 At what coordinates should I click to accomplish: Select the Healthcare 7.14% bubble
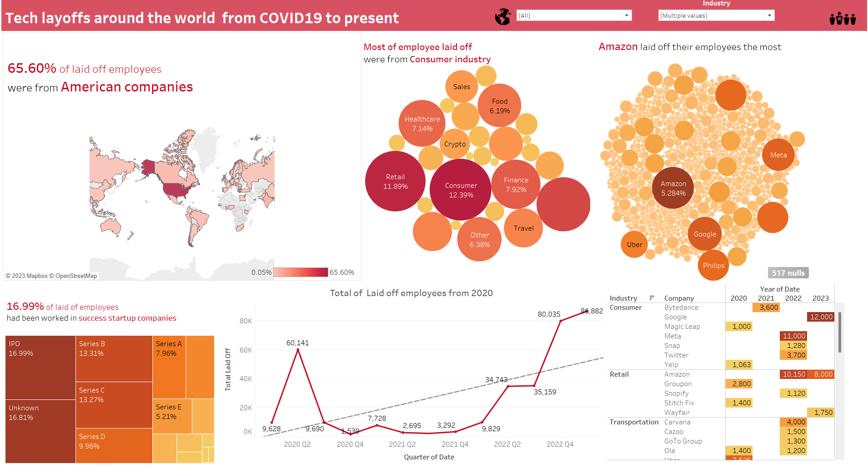(x=422, y=124)
